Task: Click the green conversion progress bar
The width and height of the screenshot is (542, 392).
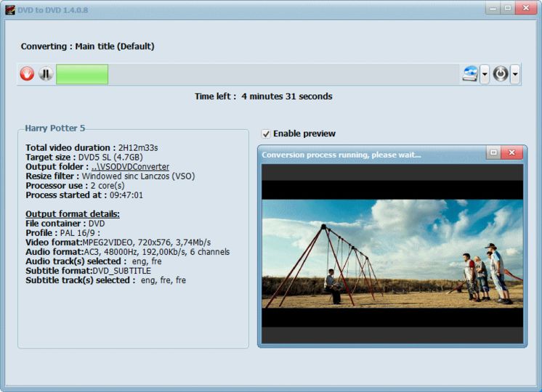Action: (x=82, y=74)
